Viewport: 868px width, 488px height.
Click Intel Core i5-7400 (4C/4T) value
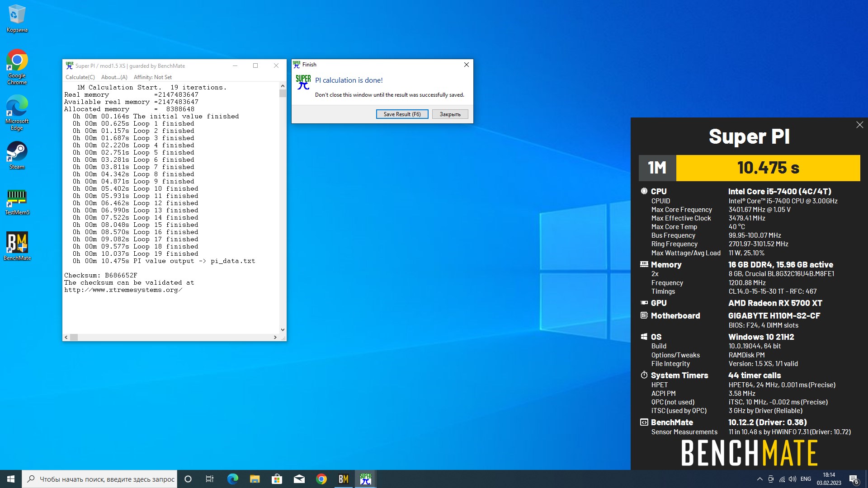(779, 192)
